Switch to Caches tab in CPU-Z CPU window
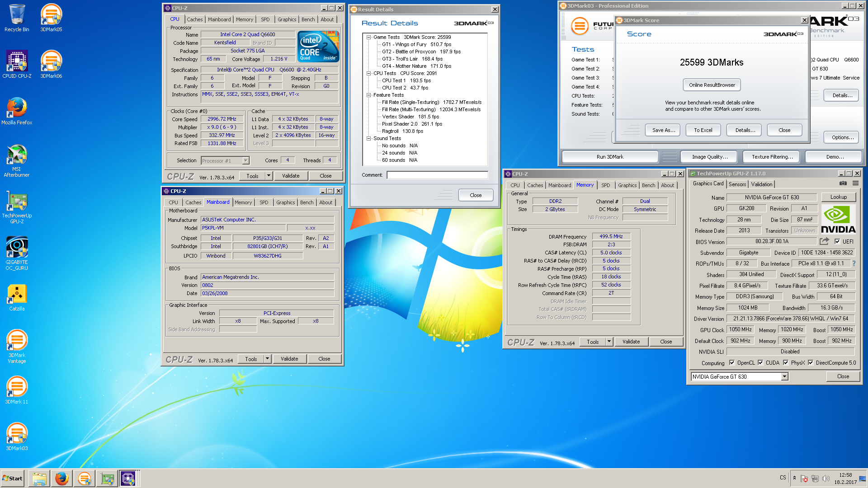 tap(194, 19)
